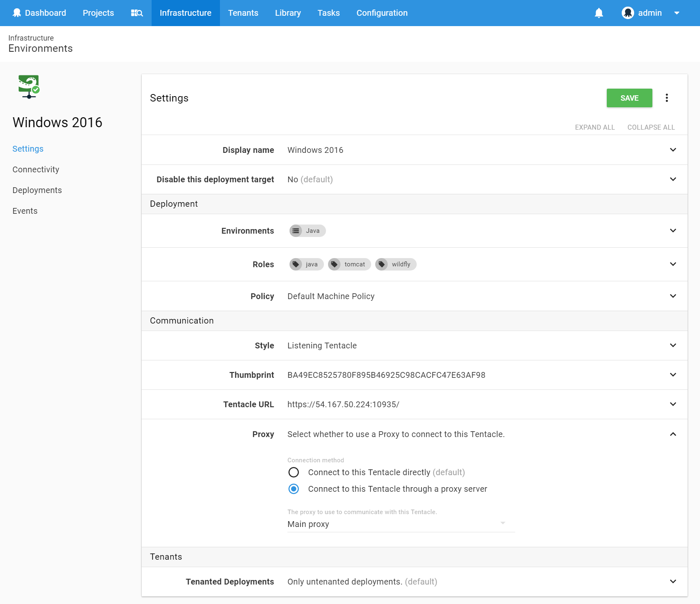Click the Java environment chip icon
Screen dimensions: 700x604
(296, 231)
